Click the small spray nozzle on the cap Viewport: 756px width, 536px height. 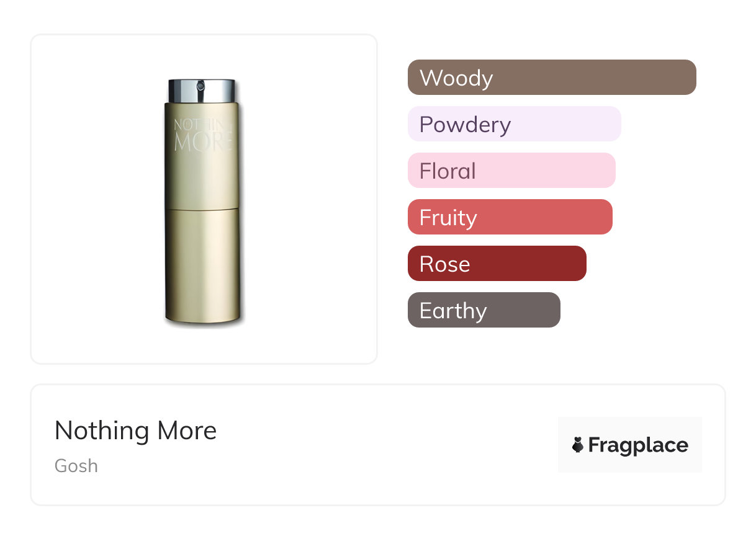[201, 83]
